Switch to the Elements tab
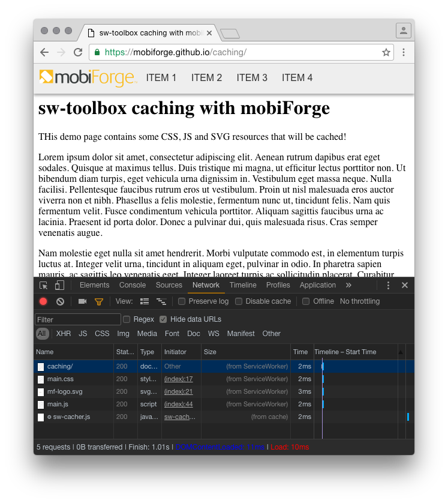 pos(95,285)
